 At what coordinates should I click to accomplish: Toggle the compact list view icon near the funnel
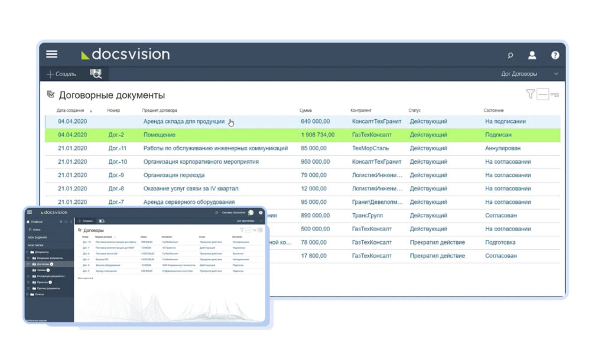(543, 95)
